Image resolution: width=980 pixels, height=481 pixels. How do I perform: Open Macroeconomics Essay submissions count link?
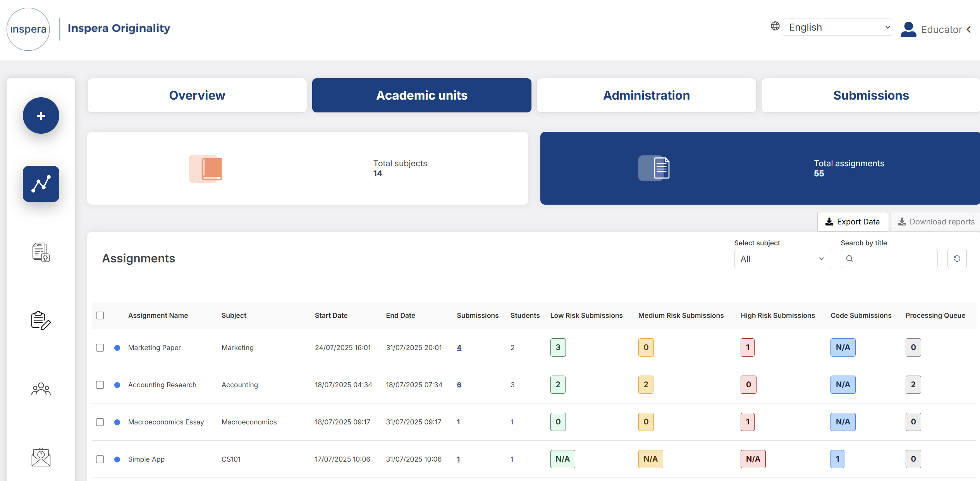(458, 422)
